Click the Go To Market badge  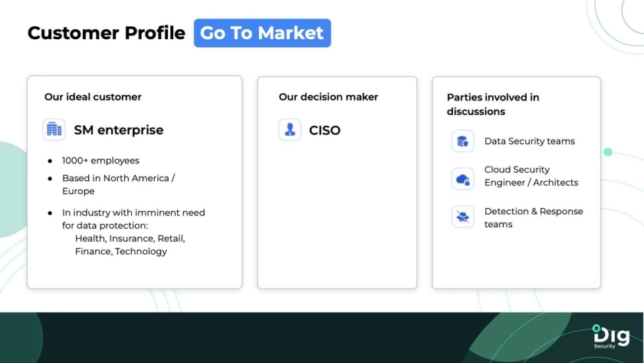pos(262,33)
